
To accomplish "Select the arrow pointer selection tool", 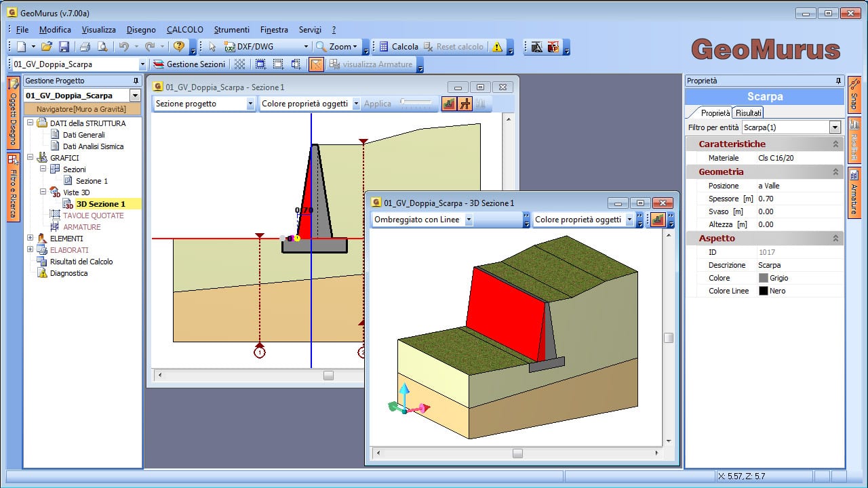I will pos(212,47).
